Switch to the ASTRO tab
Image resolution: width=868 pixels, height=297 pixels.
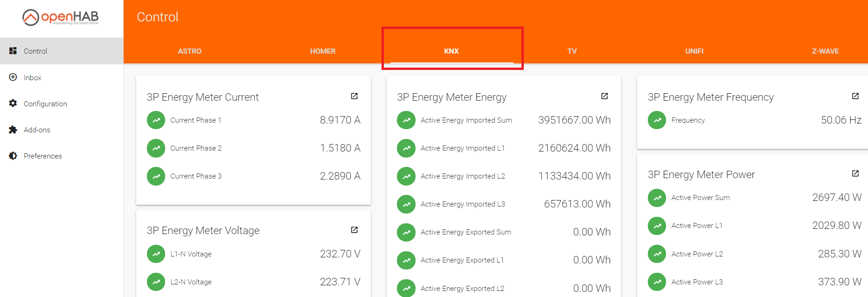click(x=189, y=51)
